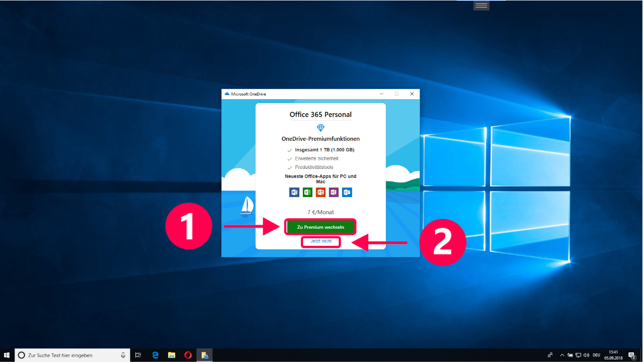
Task: Close the Microsoft OneDrive window
Action: click(x=412, y=94)
